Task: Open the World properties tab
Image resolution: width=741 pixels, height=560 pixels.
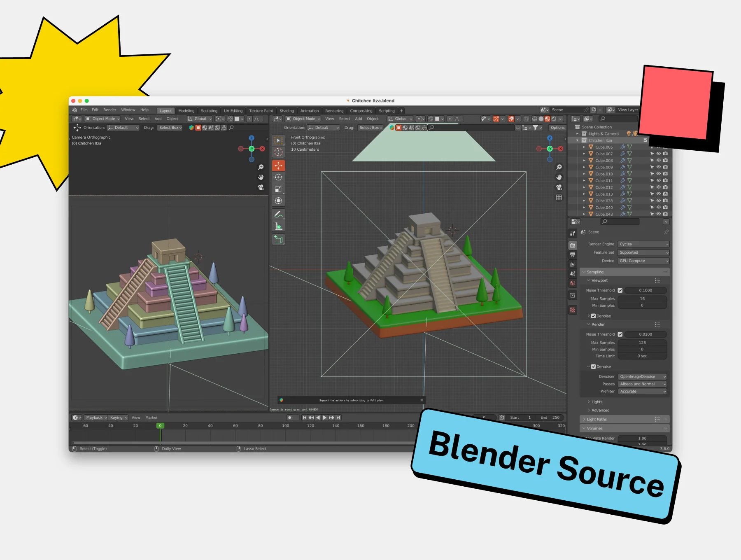Action: click(573, 283)
